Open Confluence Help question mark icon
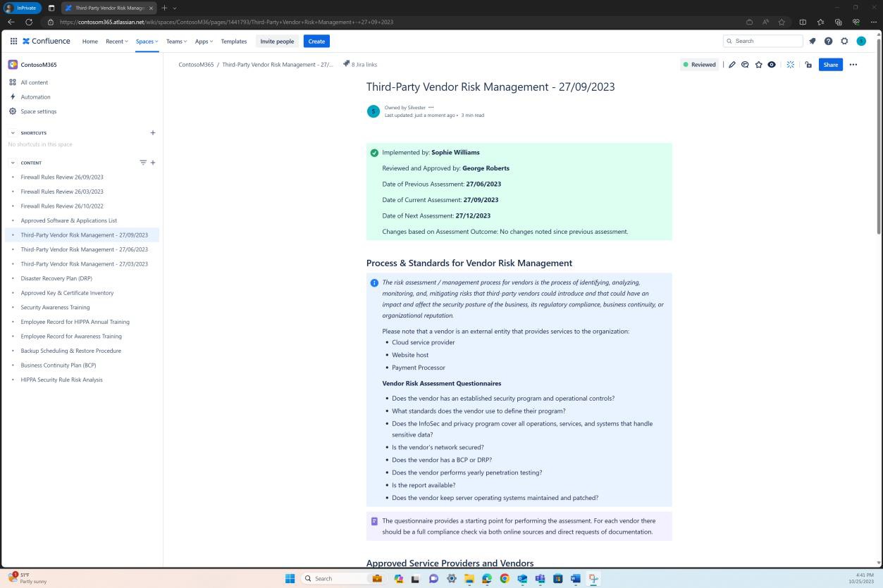This screenshot has width=883, height=588. (x=829, y=41)
